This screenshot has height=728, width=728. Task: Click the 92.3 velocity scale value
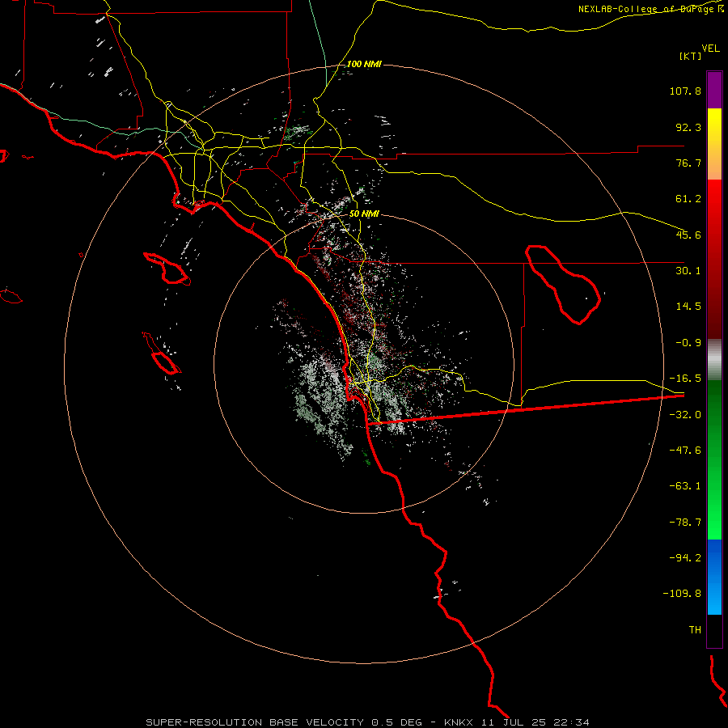(688, 127)
